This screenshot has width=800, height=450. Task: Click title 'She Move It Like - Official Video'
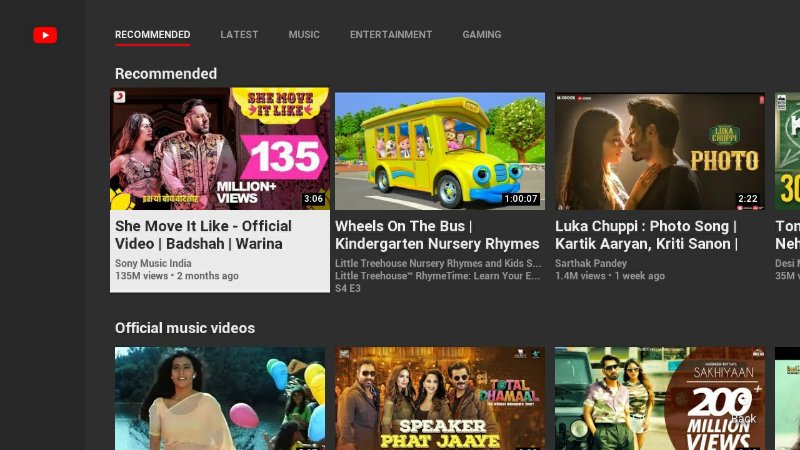(x=203, y=235)
